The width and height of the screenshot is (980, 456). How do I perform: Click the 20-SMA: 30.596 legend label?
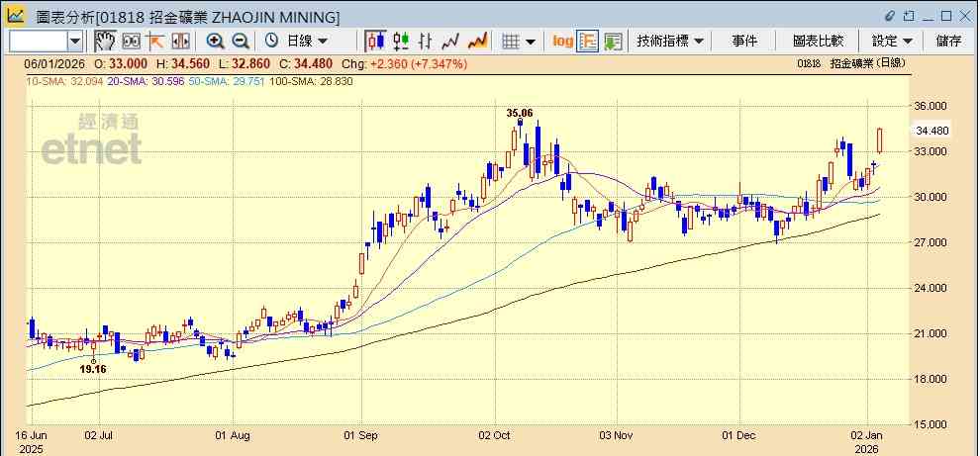pos(146,81)
